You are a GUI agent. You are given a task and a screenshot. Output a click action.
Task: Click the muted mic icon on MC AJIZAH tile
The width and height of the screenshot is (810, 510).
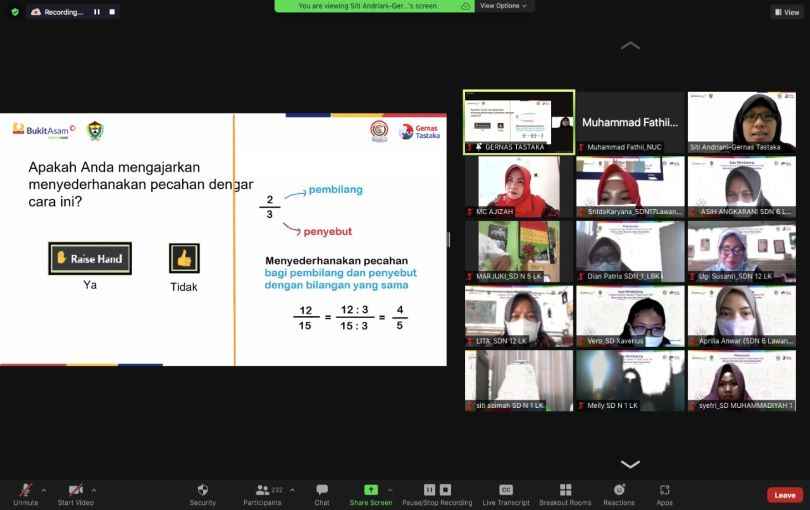(470, 212)
